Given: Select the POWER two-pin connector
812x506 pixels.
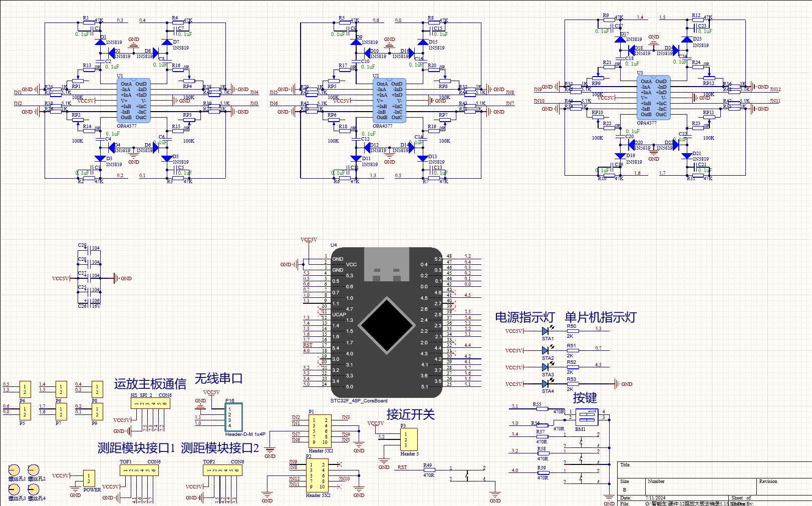Looking at the screenshot, I should click(89, 478).
